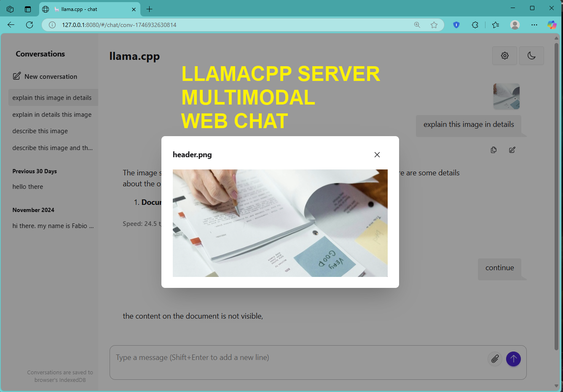Click the browser back arrow
The width and height of the screenshot is (563, 392).
(x=11, y=25)
